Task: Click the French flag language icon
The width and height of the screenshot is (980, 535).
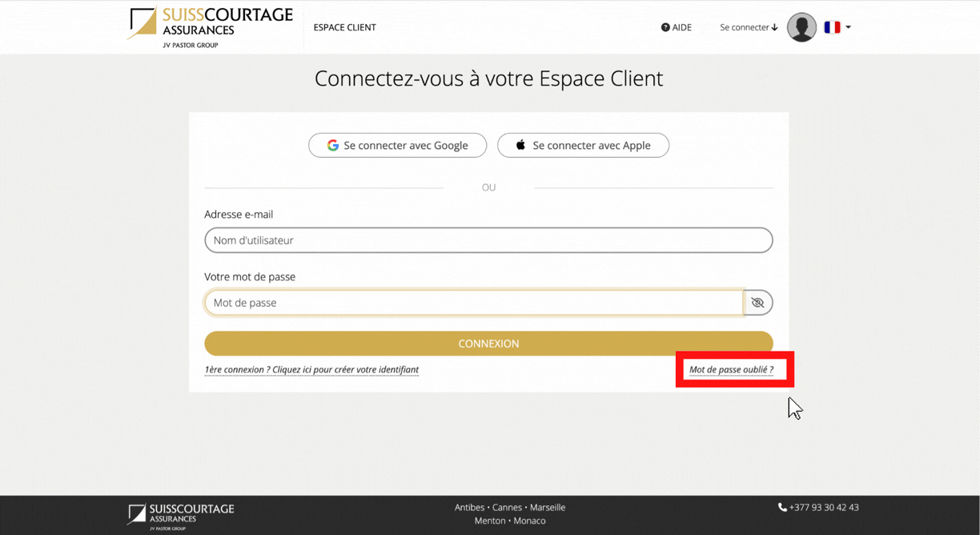Action: click(832, 27)
